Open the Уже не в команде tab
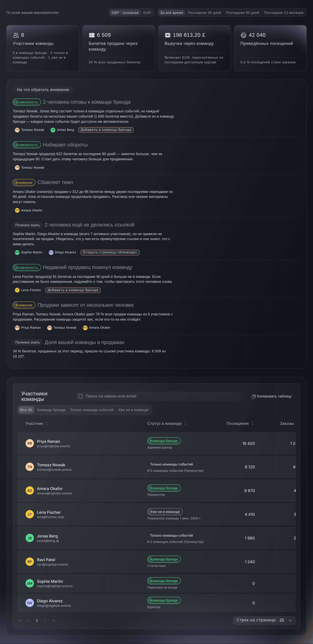Image resolution: width=313 pixels, height=644 pixels. tap(133, 410)
